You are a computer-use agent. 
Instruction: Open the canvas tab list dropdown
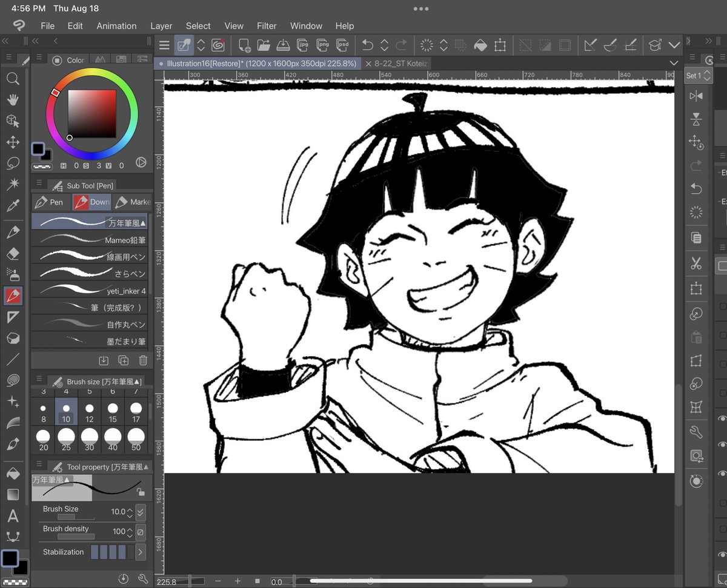click(x=674, y=63)
